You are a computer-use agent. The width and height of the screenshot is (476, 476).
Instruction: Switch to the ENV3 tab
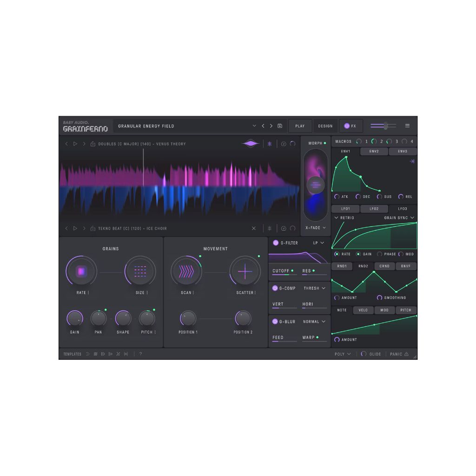pyautogui.click(x=403, y=151)
